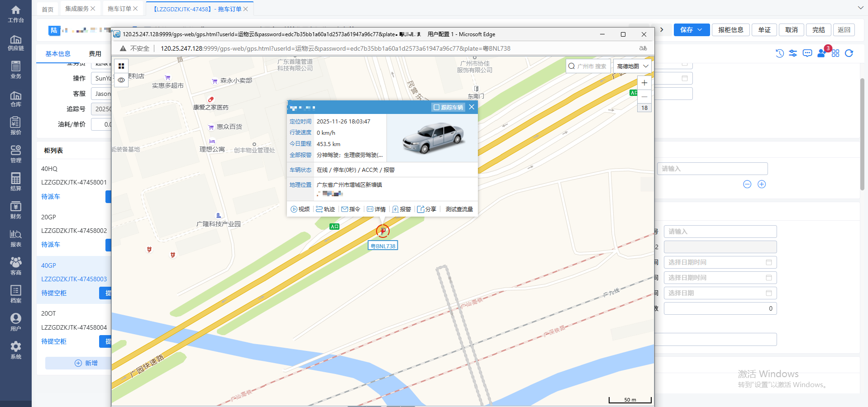Switch to the 费用 tab
The height and width of the screenshot is (407, 868).
click(x=95, y=54)
